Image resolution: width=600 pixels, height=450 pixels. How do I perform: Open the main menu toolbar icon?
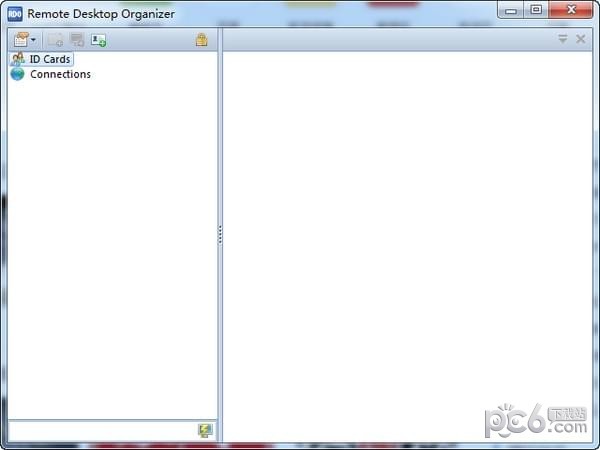click(x=21, y=39)
